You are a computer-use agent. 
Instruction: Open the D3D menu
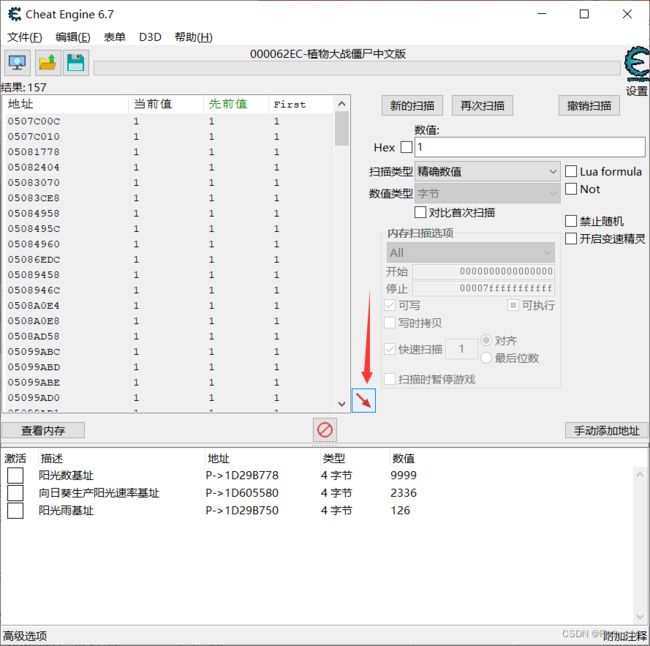(150, 37)
